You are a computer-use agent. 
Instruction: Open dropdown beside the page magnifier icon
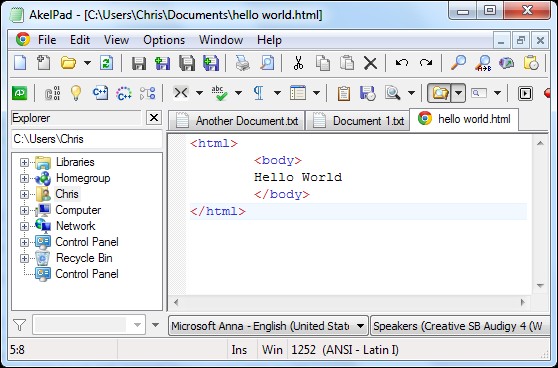pos(412,93)
